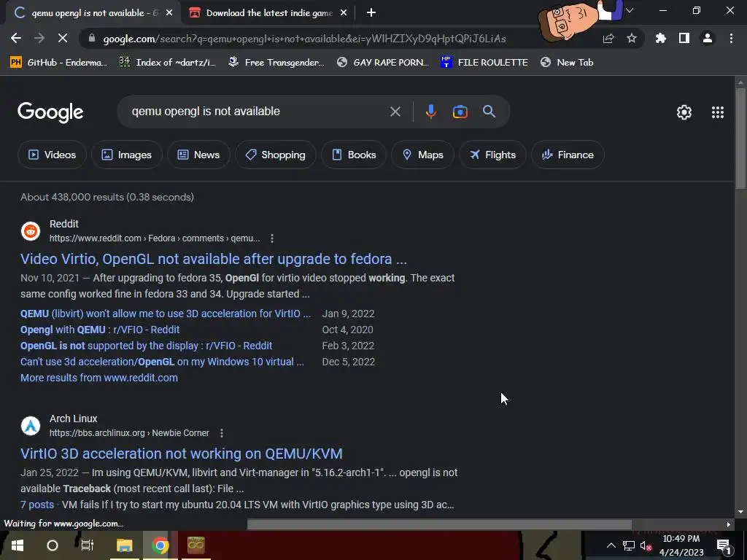
Task: Open the Google apps grid
Action: (x=718, y=112)
